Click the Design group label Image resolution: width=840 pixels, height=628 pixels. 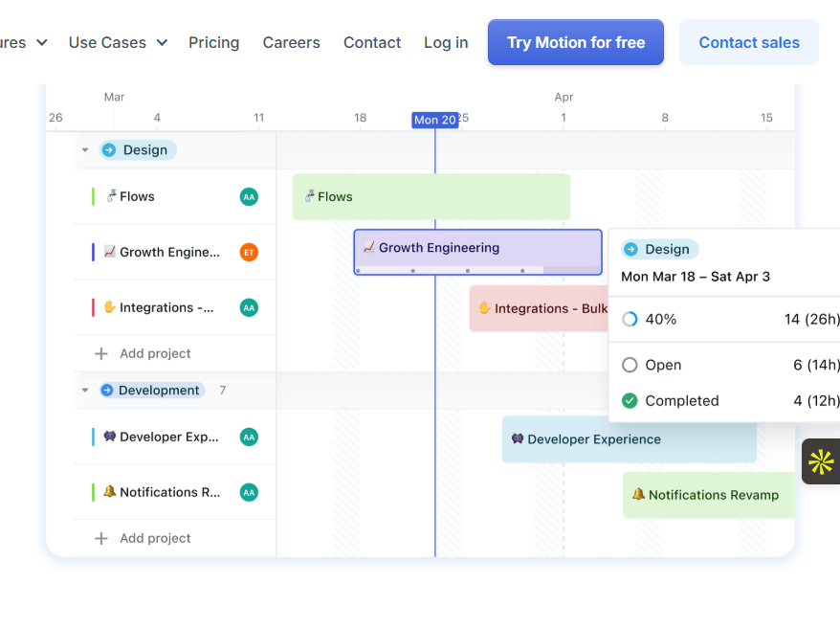(138, 150)
